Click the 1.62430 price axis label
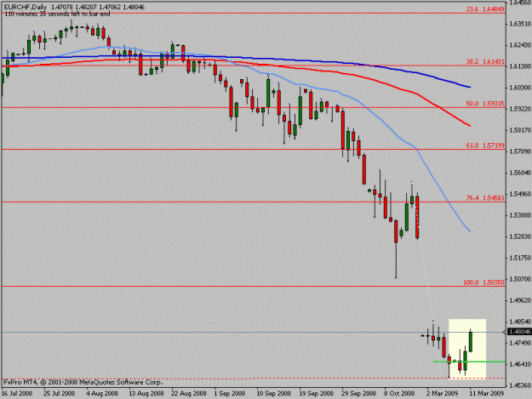The height and width of the screenshot is (399, 532). tap(520, 45)
